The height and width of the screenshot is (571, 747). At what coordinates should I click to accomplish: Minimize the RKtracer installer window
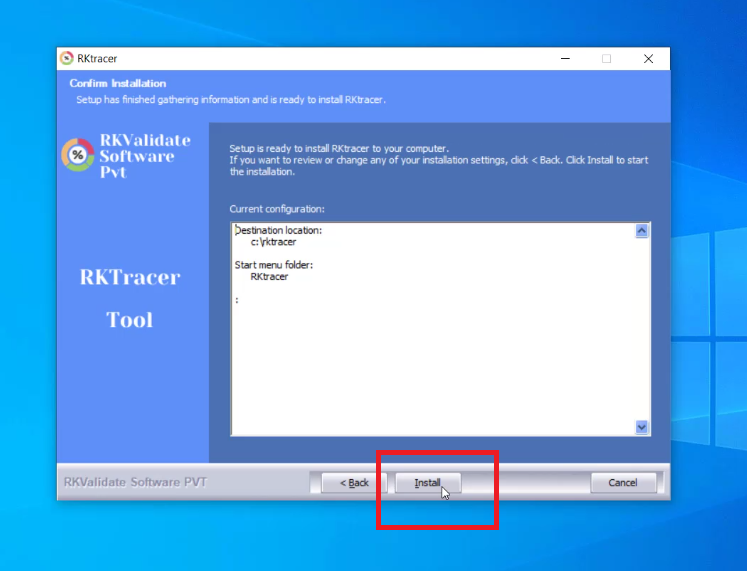click(x=565, y=59)
